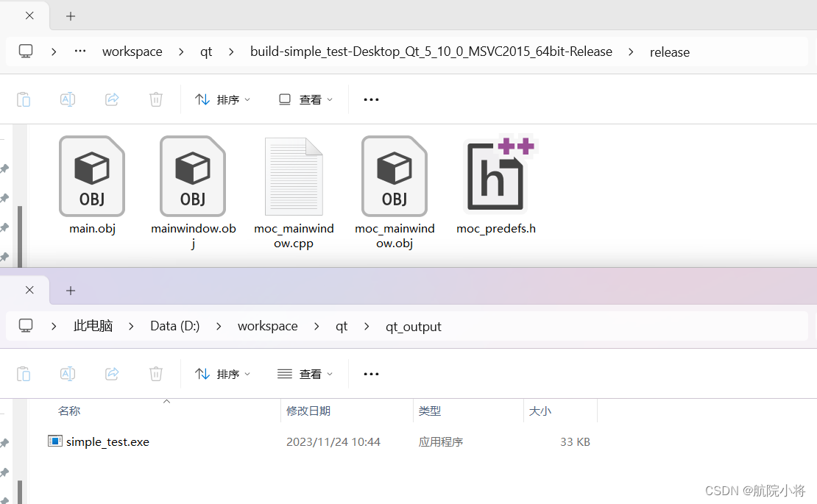Expand chevron after 此电脑 in qt_output path

pyautogui.click(x=131, y=327)
